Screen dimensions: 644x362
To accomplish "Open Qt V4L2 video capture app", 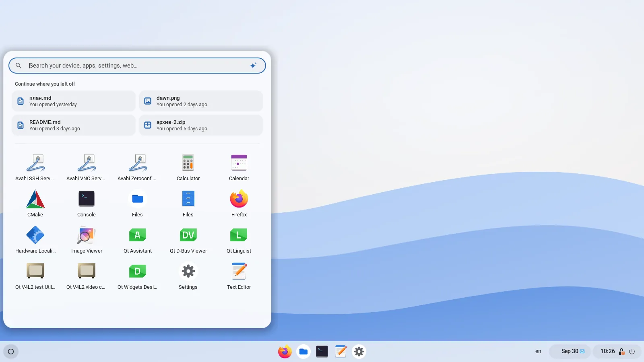I will (87, 276).
